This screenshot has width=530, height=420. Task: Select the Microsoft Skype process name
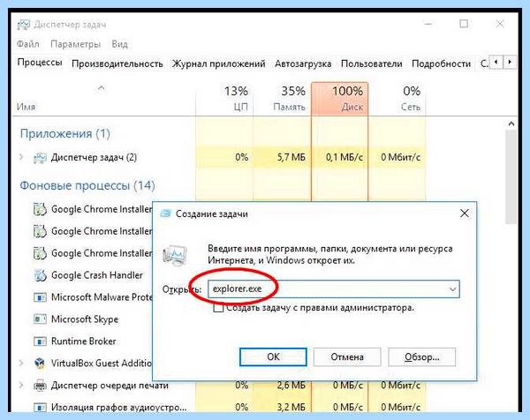[85, 319]
